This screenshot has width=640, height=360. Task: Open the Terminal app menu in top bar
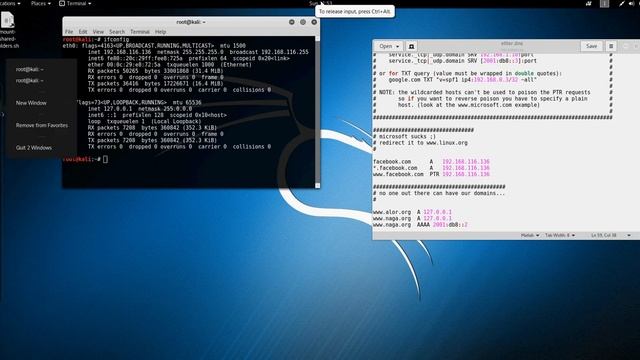coord(76,3)
